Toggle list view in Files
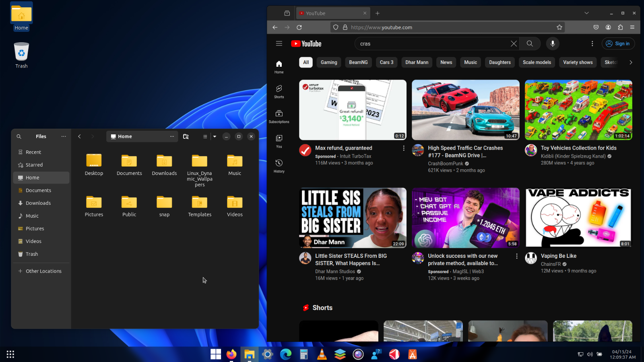This screenshot has height=362, width=644. click(205, 136)
